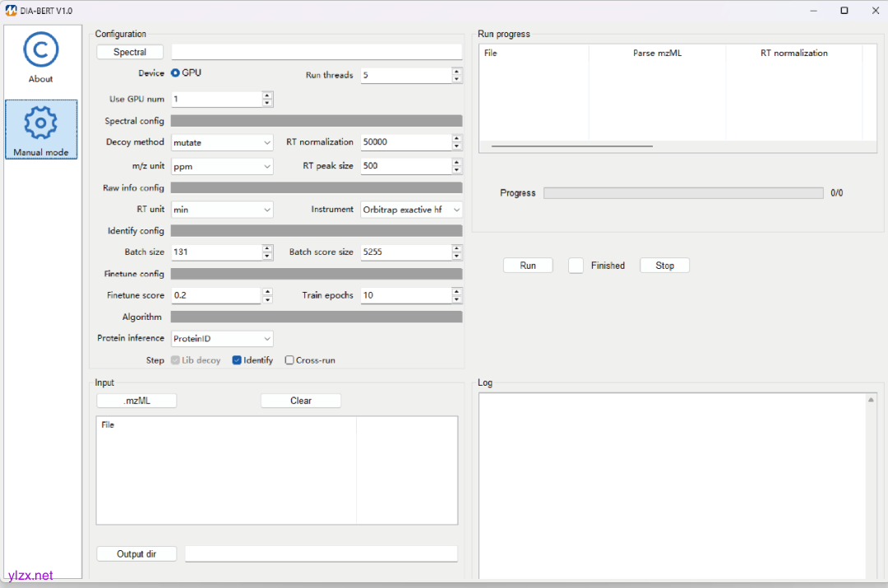
Task: Open the Protein inference dropdown
Action: pos(222,339)
